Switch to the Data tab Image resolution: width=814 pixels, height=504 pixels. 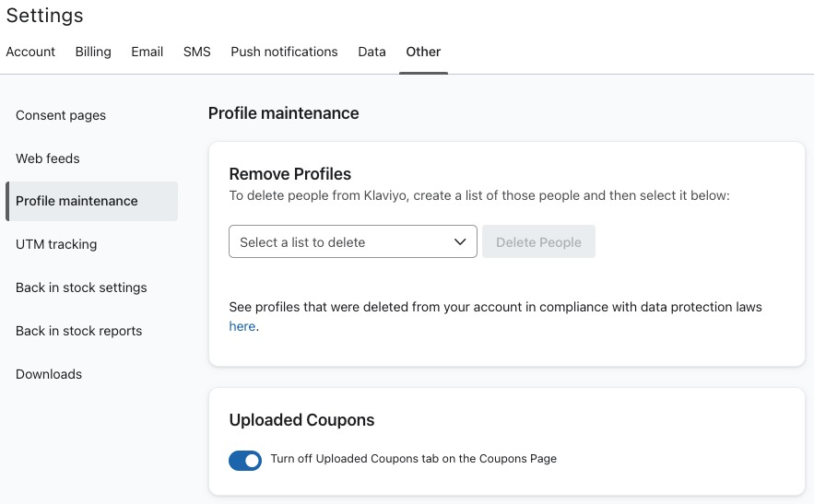pyautogui.click(x=372, y=52)
